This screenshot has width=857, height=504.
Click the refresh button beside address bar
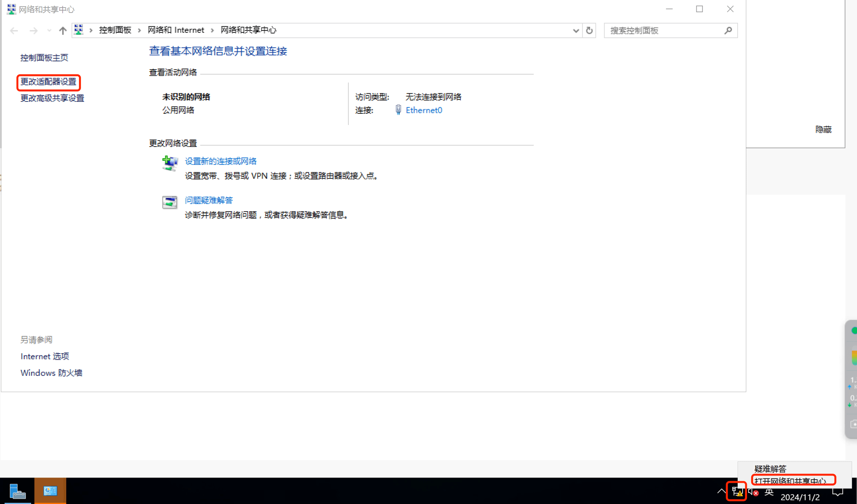click(x=589, y=31)
